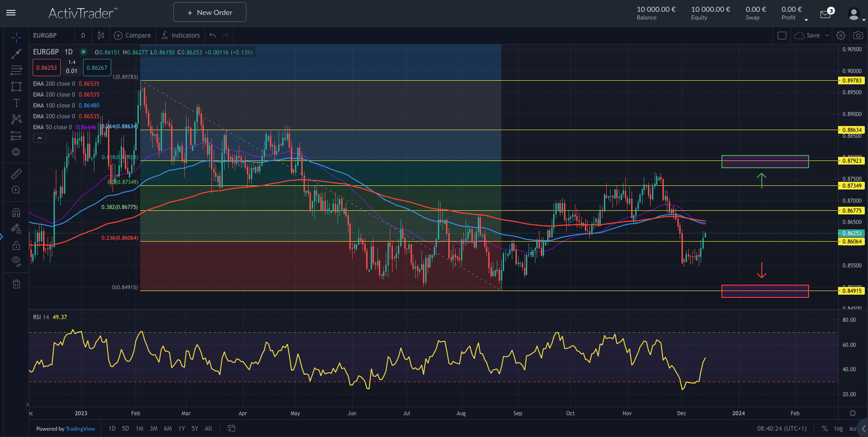Open the hamburger menu
This screenshot has height=437, width=868.
pos(11,13)
